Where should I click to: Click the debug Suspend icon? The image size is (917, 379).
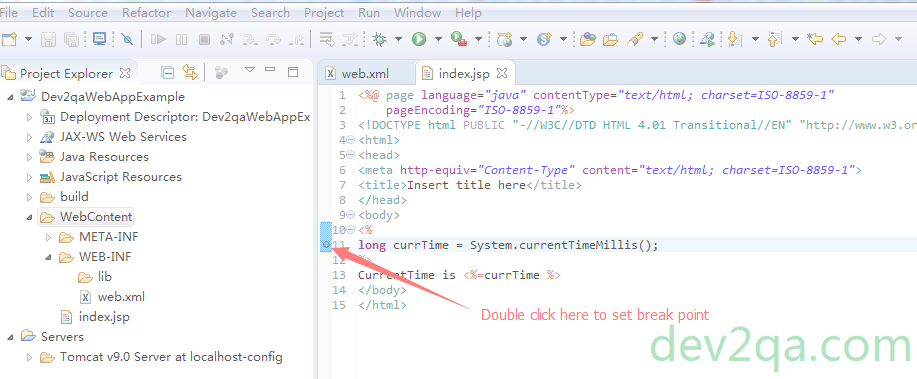(x=181, y=39)
